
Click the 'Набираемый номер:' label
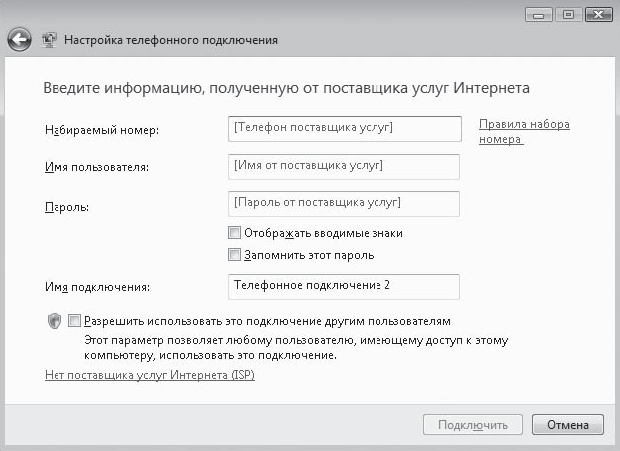[102, 130]
